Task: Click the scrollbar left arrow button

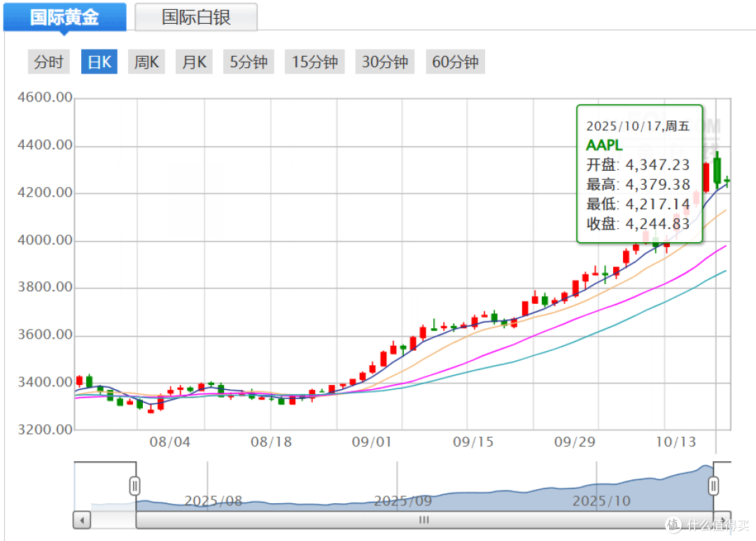Action: tap(83, 521)
